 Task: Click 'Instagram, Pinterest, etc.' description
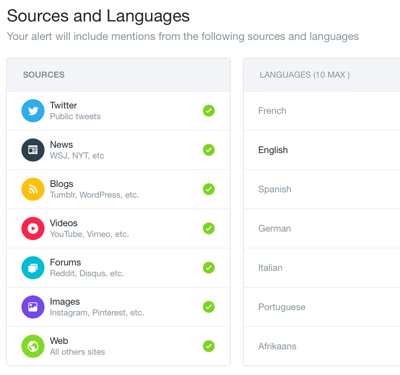tap(97, 313)
